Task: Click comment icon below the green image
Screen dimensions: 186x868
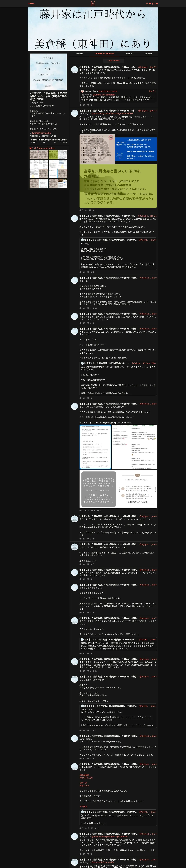Action: [80, 210]
